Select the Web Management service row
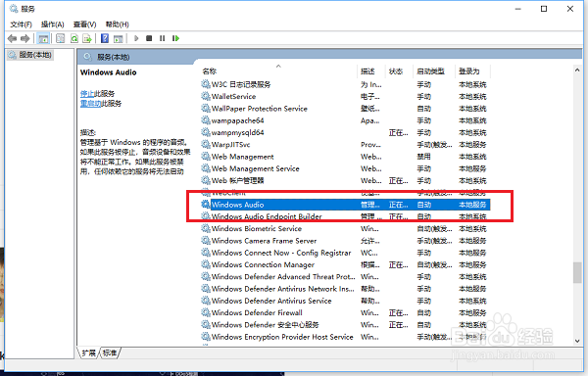This screenshot has height=376, width=588. click(345, 156)
